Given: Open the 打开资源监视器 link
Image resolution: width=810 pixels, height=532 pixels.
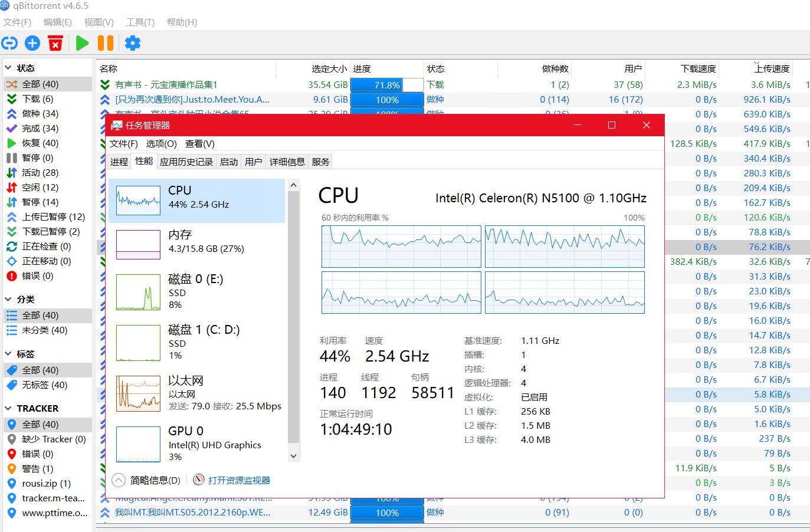Looking at the screenshot, I should pos(239,480).
